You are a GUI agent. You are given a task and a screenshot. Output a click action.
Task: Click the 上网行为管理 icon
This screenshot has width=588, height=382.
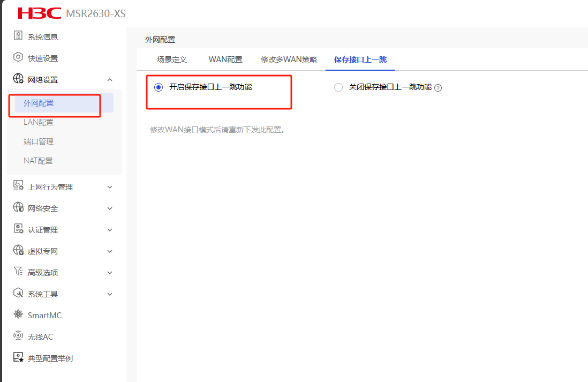click(18, 186)
